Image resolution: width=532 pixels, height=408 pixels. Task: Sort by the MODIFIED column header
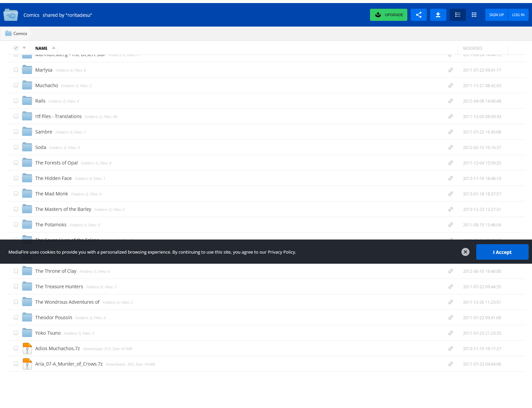(473, 48)
